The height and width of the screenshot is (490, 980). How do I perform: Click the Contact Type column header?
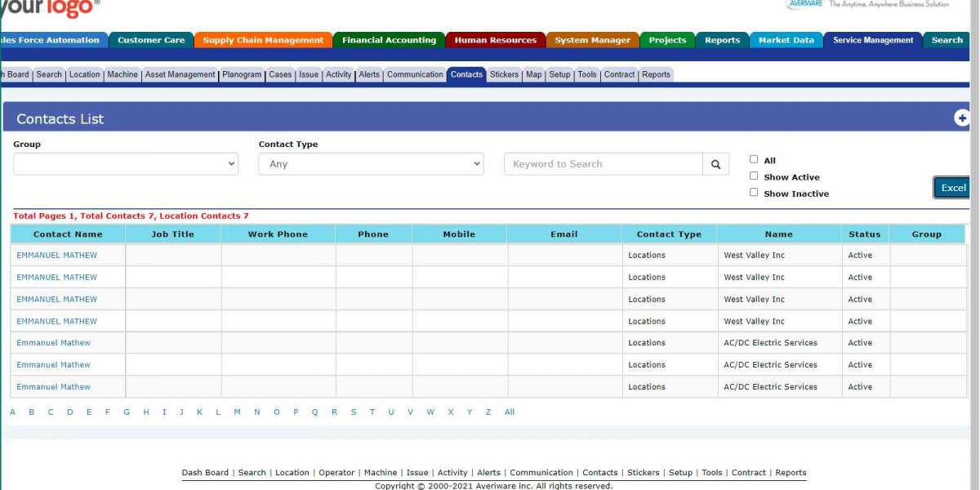(669, 234)
